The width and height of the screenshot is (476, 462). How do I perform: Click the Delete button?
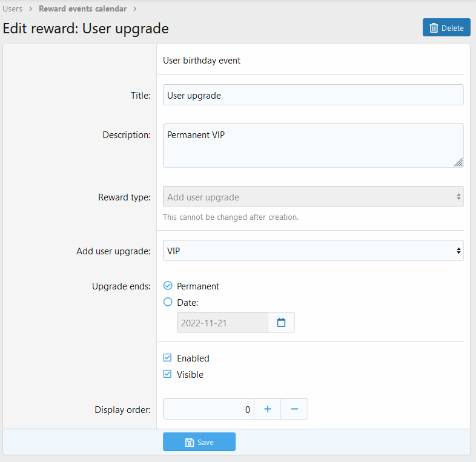tap(446, 28)
